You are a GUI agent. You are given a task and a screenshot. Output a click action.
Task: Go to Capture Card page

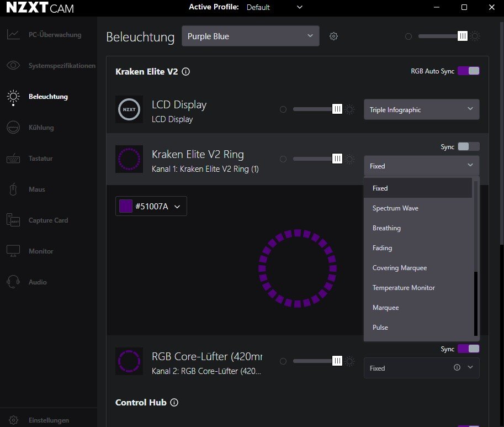(48, 220)
